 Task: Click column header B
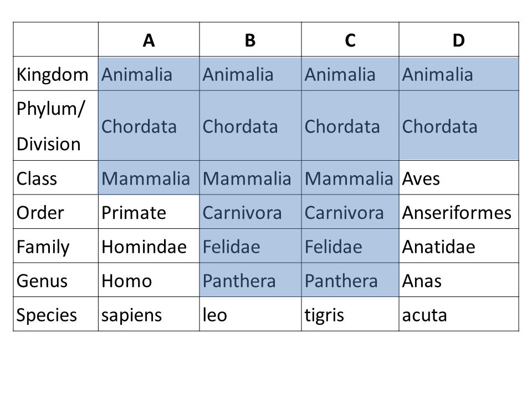pos(250,39)
